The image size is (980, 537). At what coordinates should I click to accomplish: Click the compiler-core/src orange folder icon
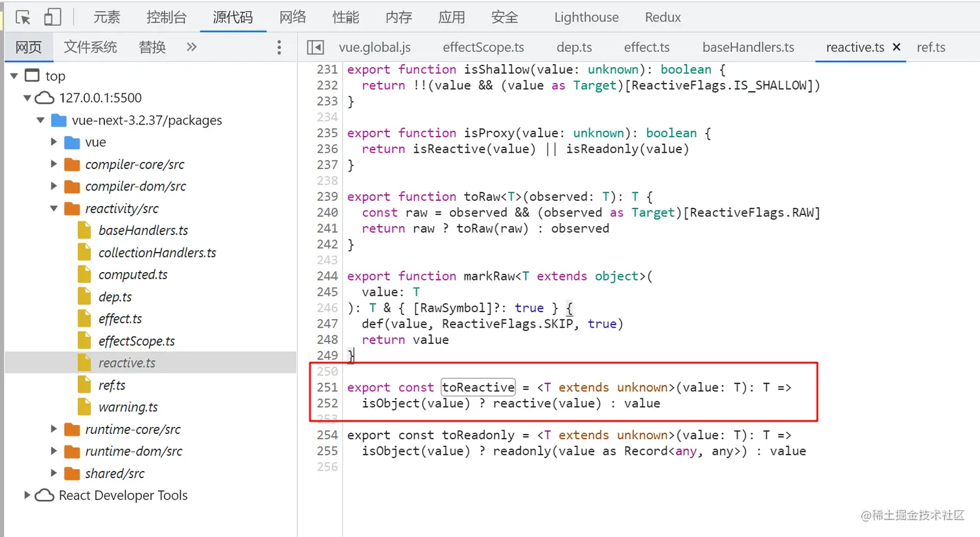point(72,165)
